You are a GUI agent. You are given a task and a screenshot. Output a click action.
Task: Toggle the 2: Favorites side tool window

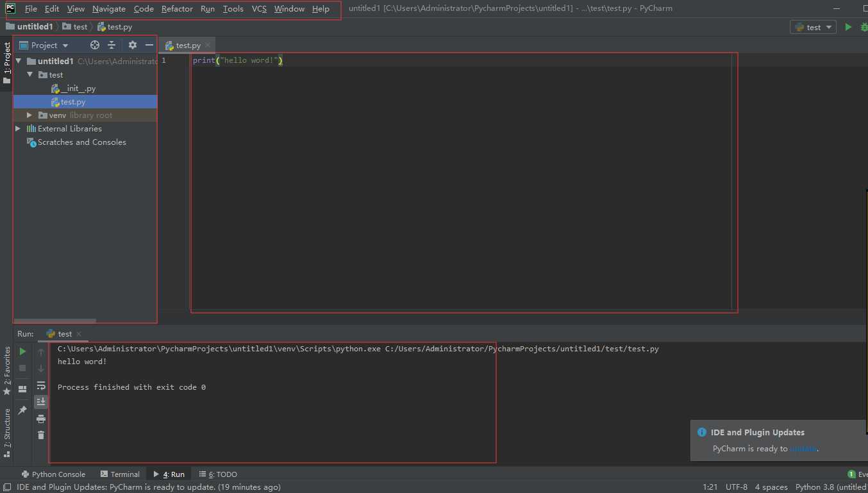[7, 371]
